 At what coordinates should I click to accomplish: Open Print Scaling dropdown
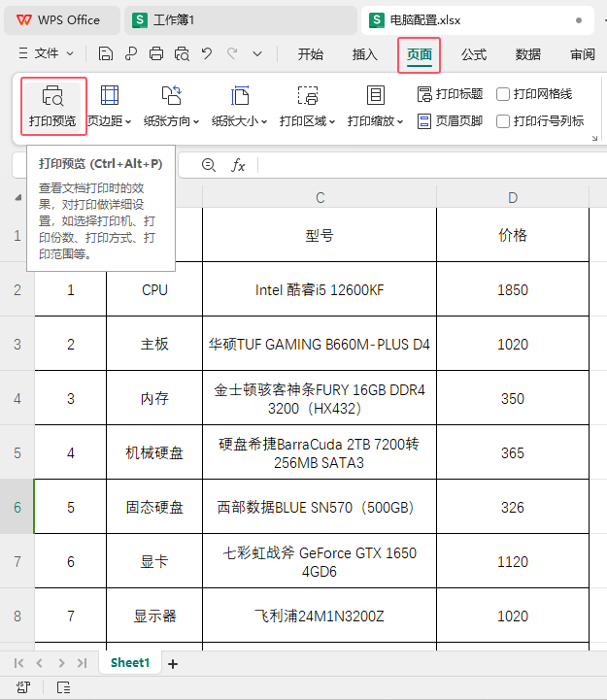[375, 106]
